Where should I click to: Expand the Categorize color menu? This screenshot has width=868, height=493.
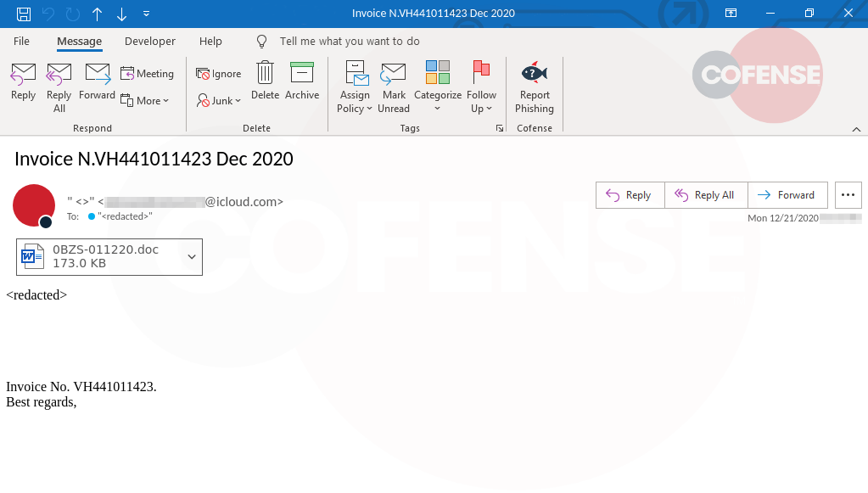437,109
